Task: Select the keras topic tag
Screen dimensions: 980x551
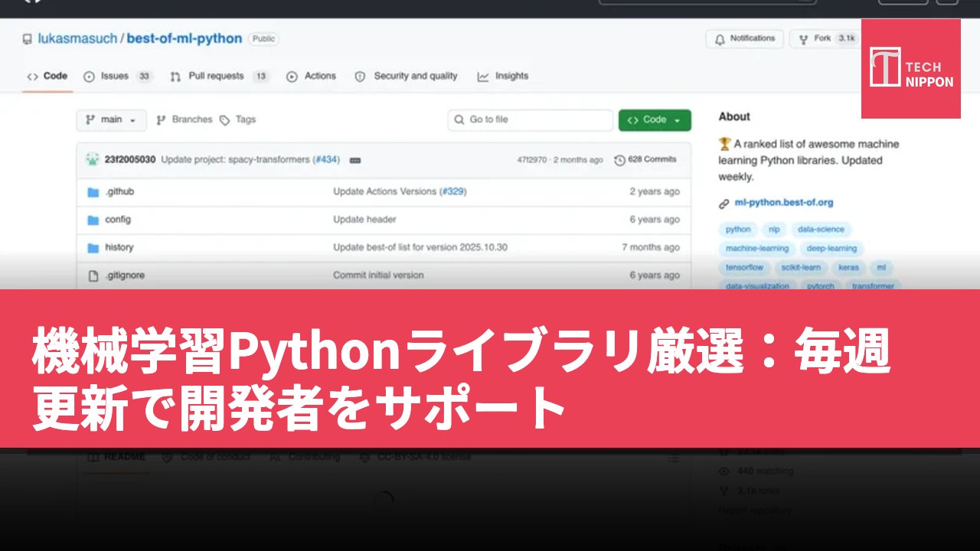Action: [848, 268]
